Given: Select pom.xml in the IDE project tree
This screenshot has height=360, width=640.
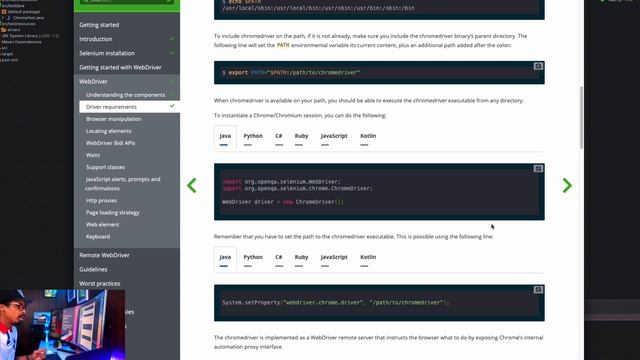Looking at the screenshot, I should 9,60.
